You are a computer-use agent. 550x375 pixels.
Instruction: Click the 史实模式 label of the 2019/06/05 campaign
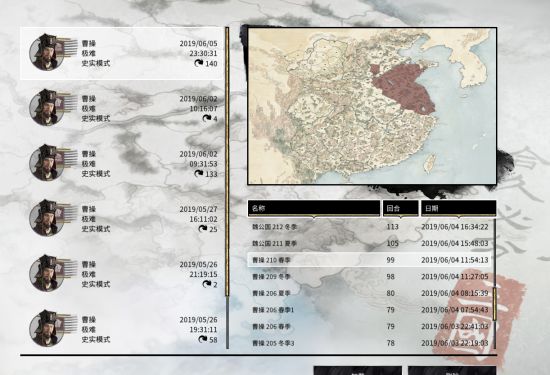[x=96, y=63]
